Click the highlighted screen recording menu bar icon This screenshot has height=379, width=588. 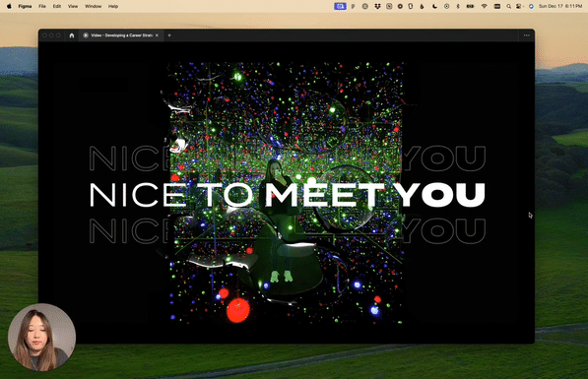tap(340, 6)
